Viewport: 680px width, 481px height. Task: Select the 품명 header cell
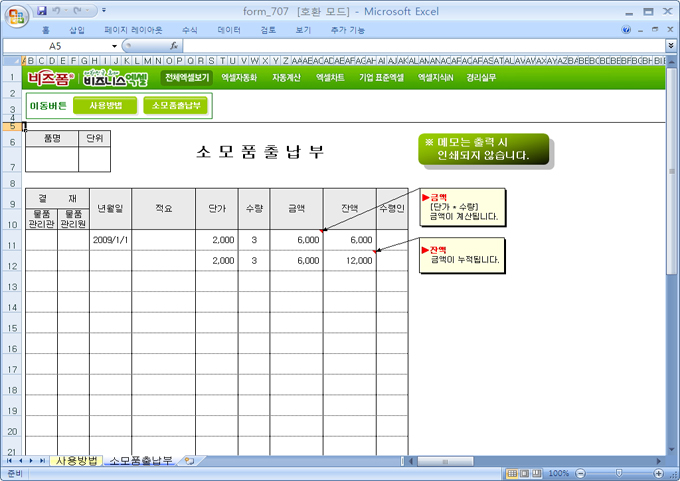pyautogui.click(x=52, y=138)
